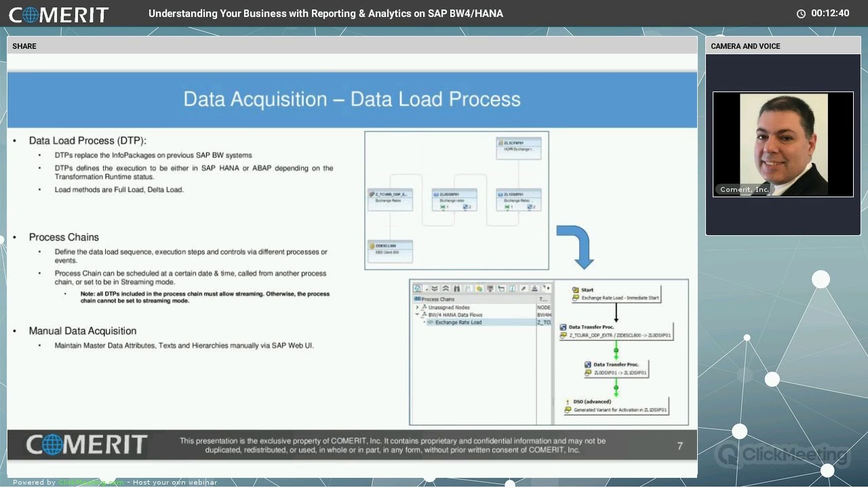Click the webinar title text in the header bar
The image size is (868, 488).
pyautogui.click(x=325, y=14)
